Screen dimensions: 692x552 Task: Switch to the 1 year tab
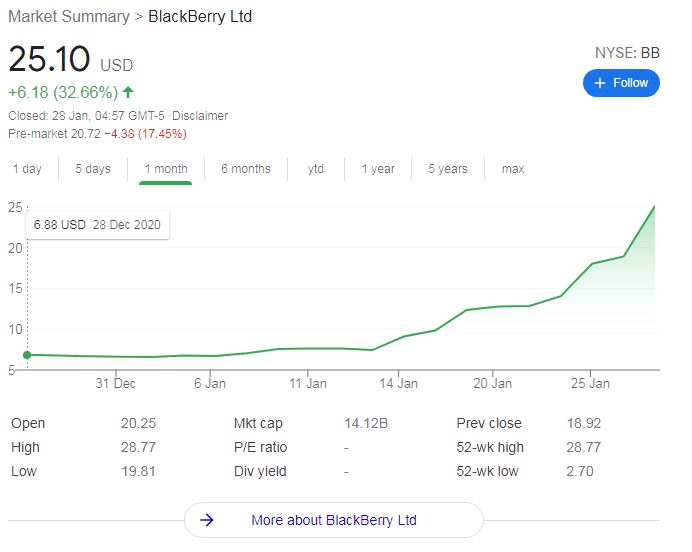(x=378, y=169)
